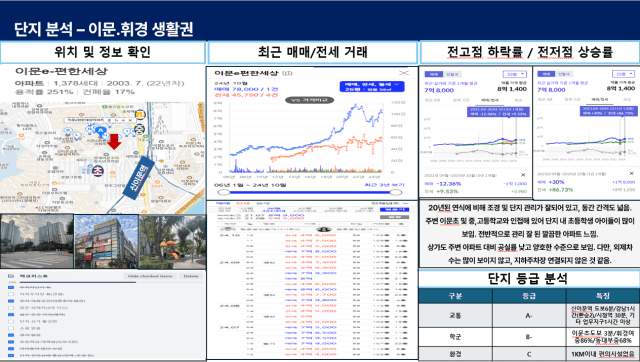This screenshot has height=362, width=640.
Task: Click collapse icon on 이문e편한세상 chart panel
Action: (404, 73)
